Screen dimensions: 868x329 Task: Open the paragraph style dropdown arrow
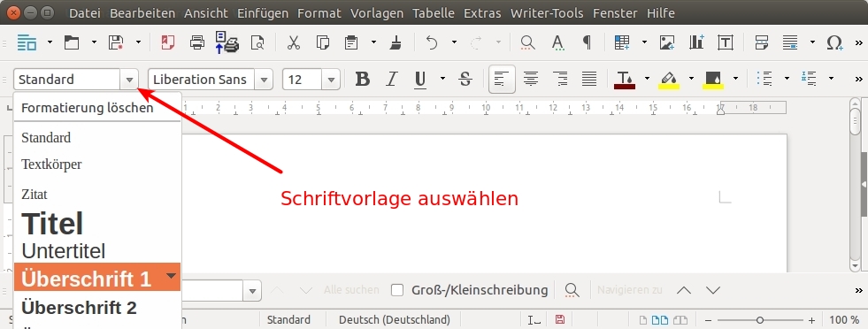pos(129,80)
